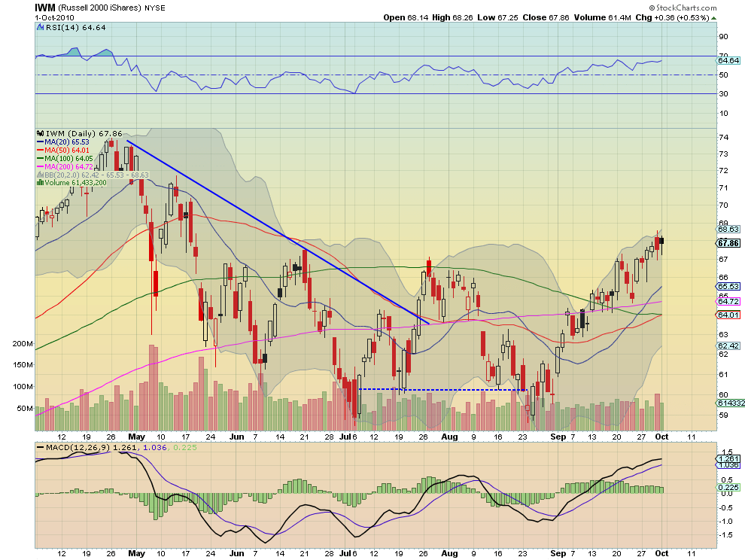Click 'Jun' on the price panel date axis

tap(236, 437)
